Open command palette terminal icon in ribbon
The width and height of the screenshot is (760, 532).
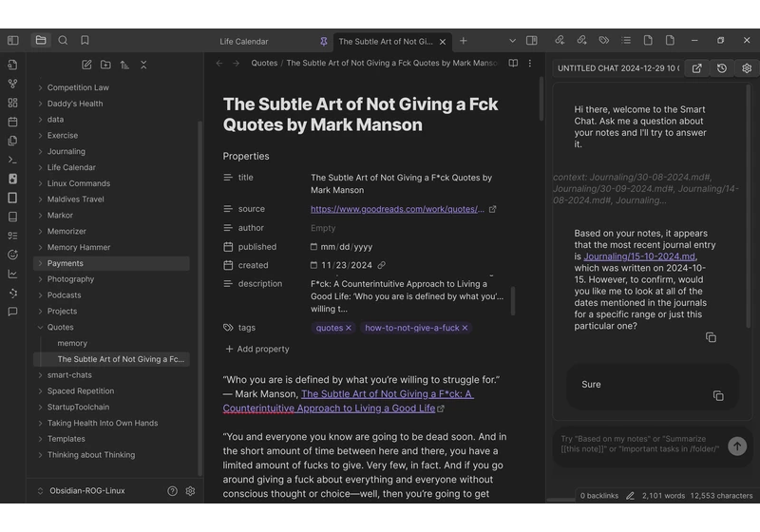[13, 160]
